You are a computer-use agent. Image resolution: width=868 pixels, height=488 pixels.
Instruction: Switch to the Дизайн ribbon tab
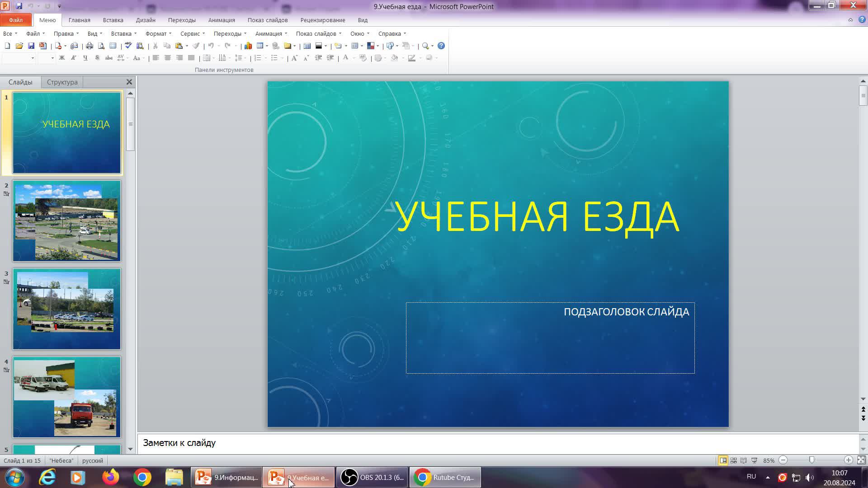(x=146, y=20)
